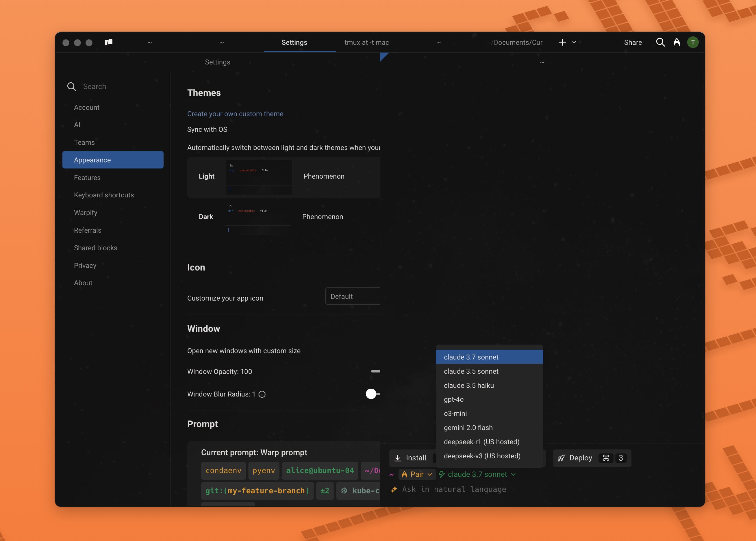
Task: Open the Warp Drive panel icon
Action: (x=109, y=42)
